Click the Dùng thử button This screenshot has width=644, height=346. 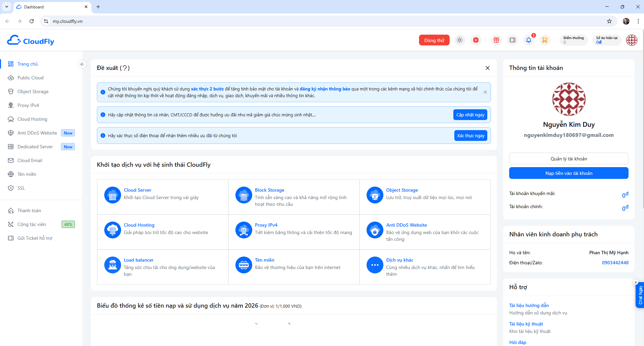pos(434,40)
